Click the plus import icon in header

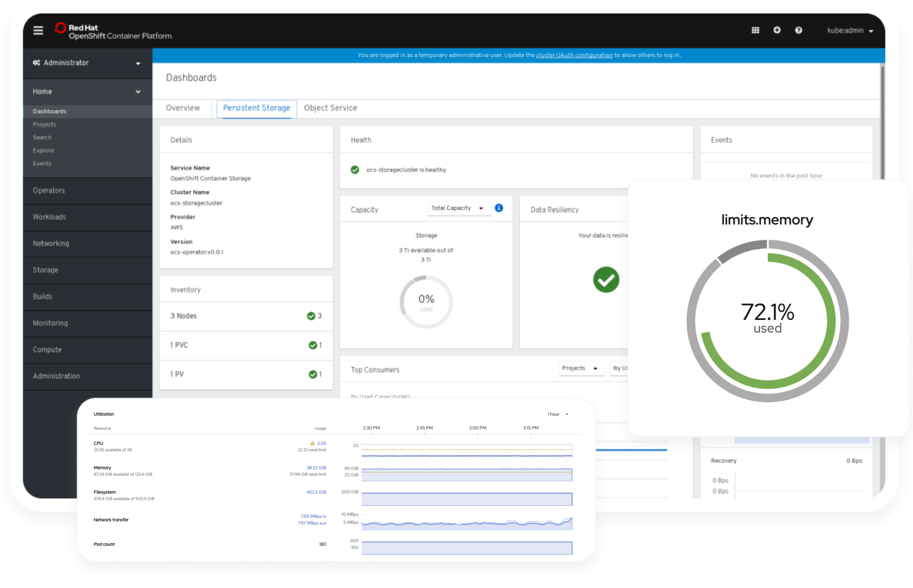tap(777, 30)
